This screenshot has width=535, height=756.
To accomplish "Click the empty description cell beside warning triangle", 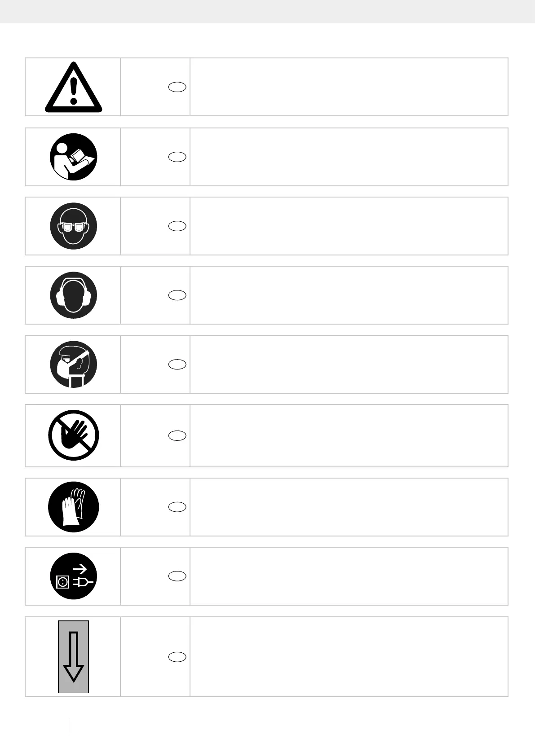I will [x=349, y=87].
